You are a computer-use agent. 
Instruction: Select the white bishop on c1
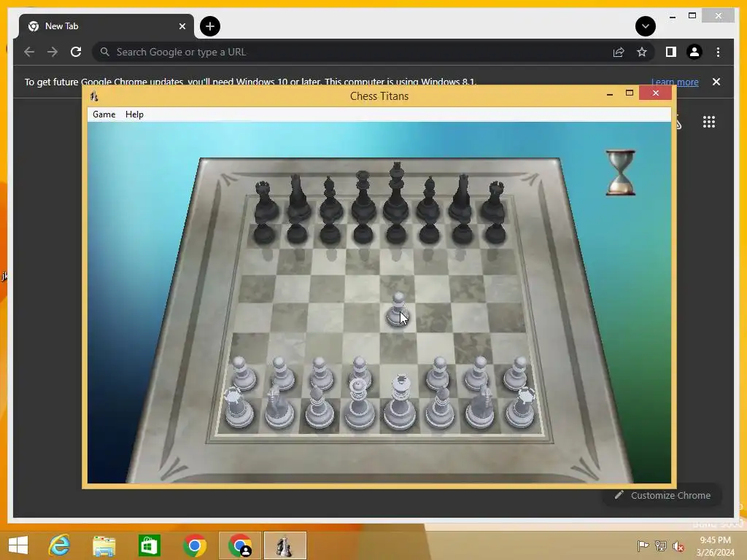point(320,408)
